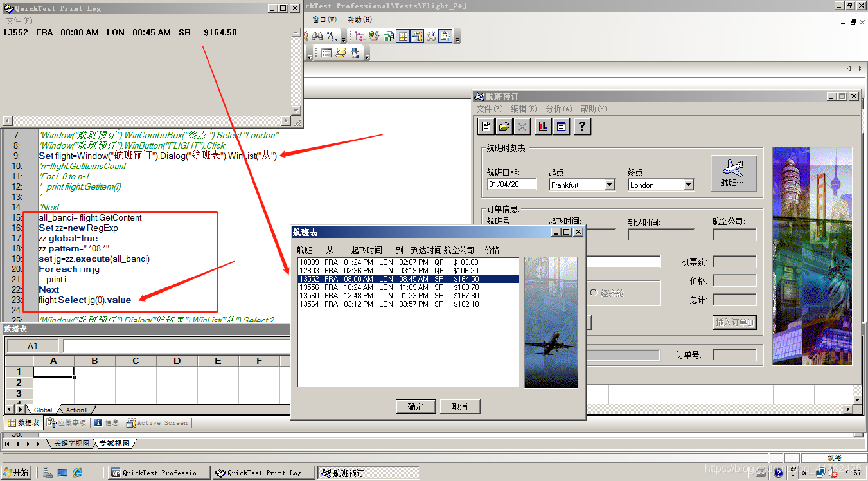The image size is (868, 481).
Task: Click the question mark Help icon in flight window
Action: click(x=582, y=127)
